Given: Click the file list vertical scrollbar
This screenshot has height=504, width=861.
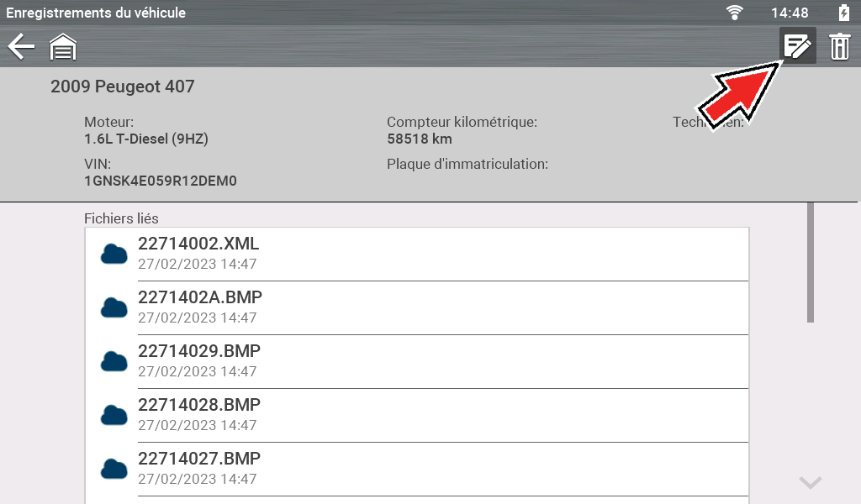Looking at the screenshot, I should click(810, 262).
